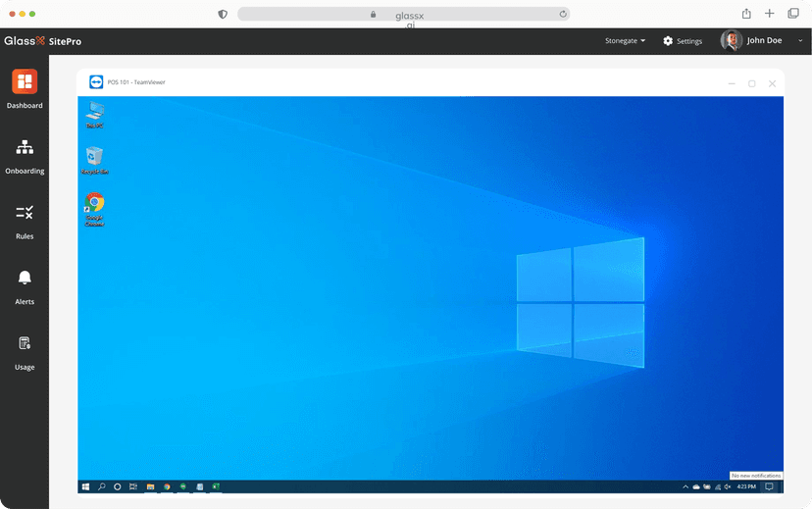Open Cortana circle icon on taskbar
This screenshot has height=509, width=812.
[118, 486]
